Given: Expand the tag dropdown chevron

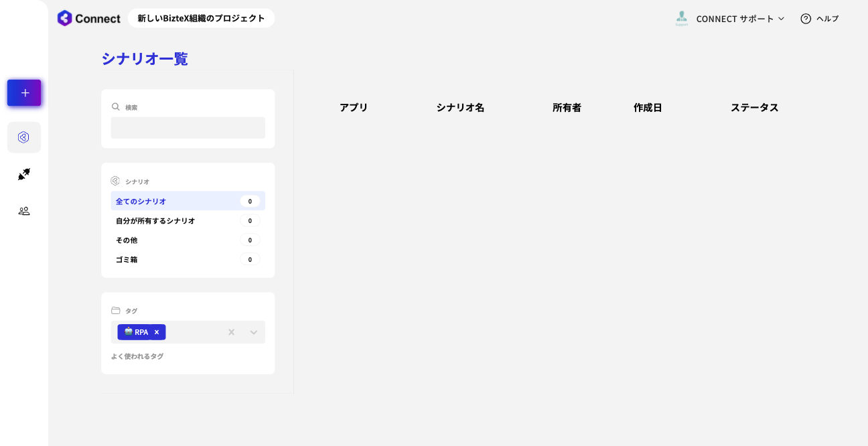Looking at the screenshot, I should pyautogui.click(x=254, y=332).
